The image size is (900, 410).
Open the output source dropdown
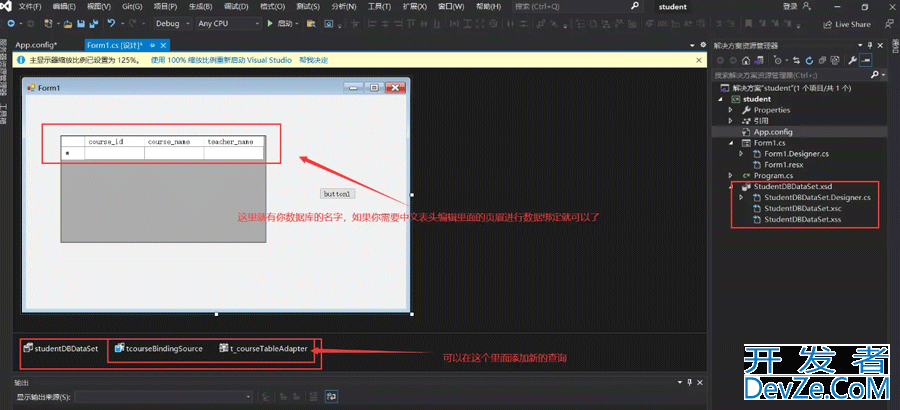pos(164,396)
